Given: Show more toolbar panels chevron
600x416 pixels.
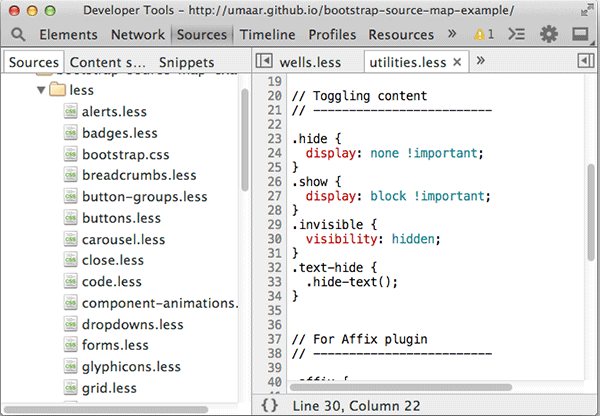Looking at the screenshot, I should point(452,34).
